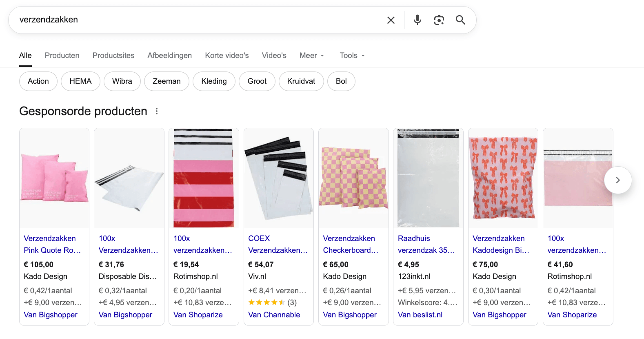Open 100x verzendzakken €41,60 product title
The height and width of the screenshot is (339, 644).
[x=577, y=244]
